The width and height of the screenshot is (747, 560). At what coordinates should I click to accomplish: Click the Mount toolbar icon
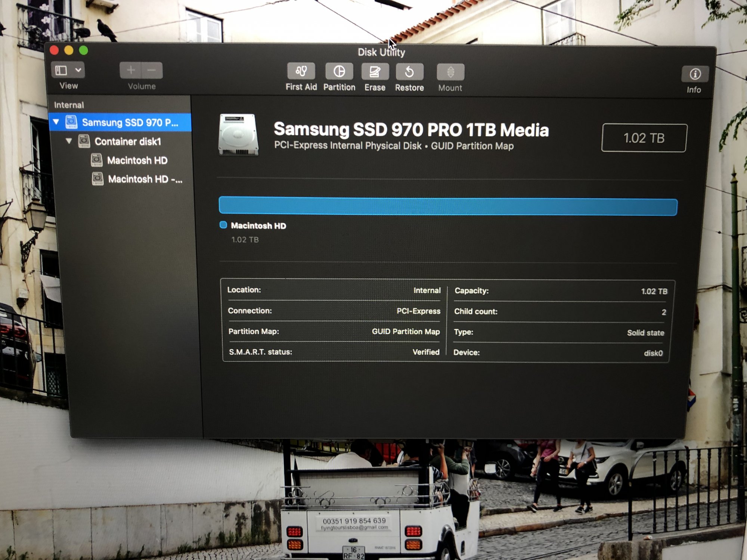point(450,72)
